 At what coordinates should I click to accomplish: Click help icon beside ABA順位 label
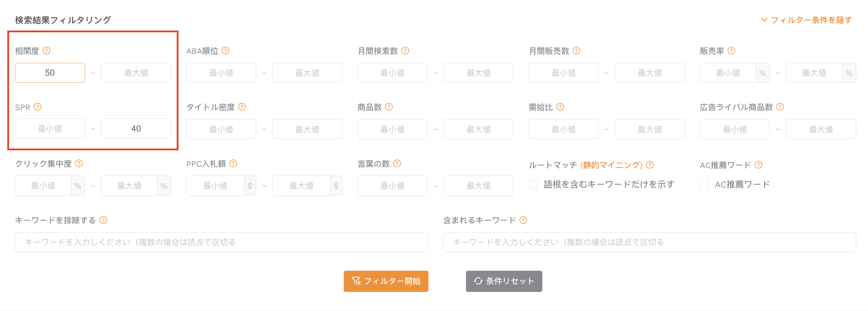(226, 51)
